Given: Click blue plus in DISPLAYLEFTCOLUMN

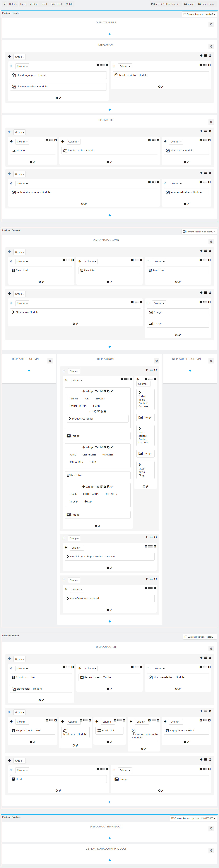Looking at the screenshot, I should tap(29, 371).
